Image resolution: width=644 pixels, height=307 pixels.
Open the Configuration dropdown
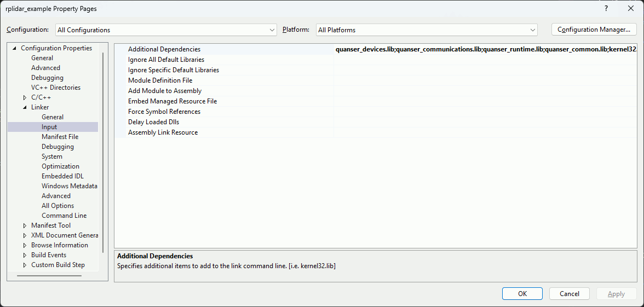point(166,30)
